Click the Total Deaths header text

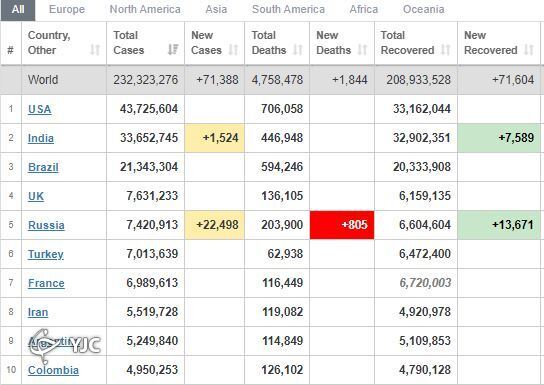(269, 43)
